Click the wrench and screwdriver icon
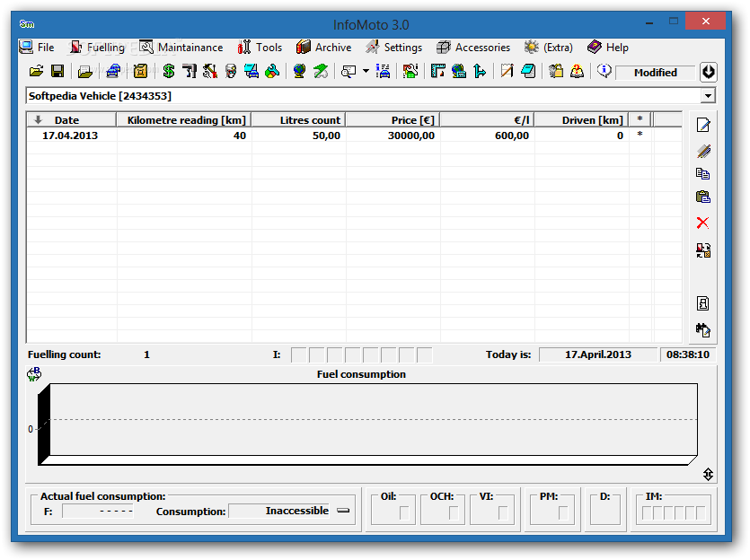The width and height of the screenshot is (750, 560). point(210,72)
